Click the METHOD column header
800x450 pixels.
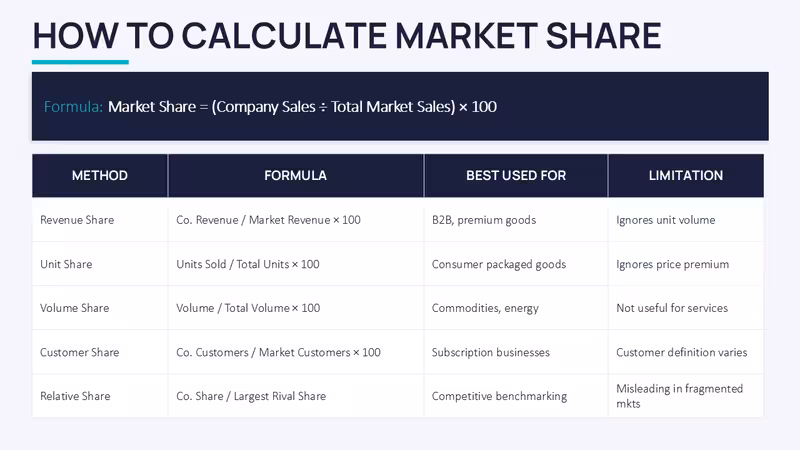pos(99,176)
